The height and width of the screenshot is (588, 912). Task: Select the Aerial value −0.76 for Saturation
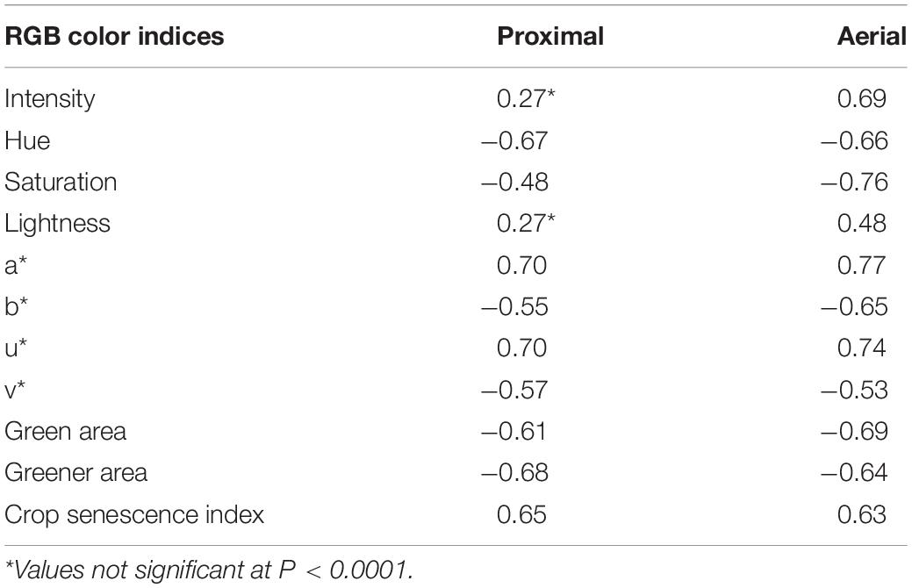856,183
